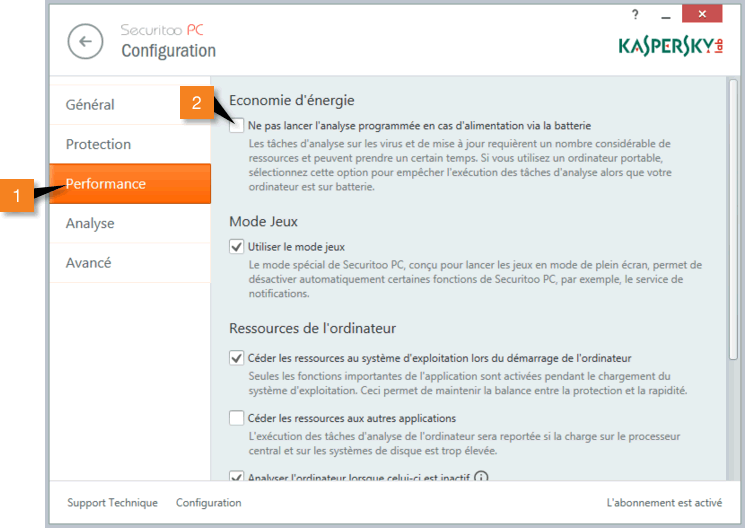
Task: Click the vertical scrollbar in settings panel
Action: (x=735, y=220)
